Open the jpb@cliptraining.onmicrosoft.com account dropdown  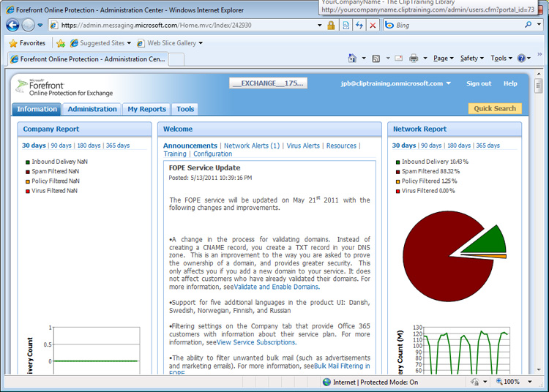[x=395, y=83]
